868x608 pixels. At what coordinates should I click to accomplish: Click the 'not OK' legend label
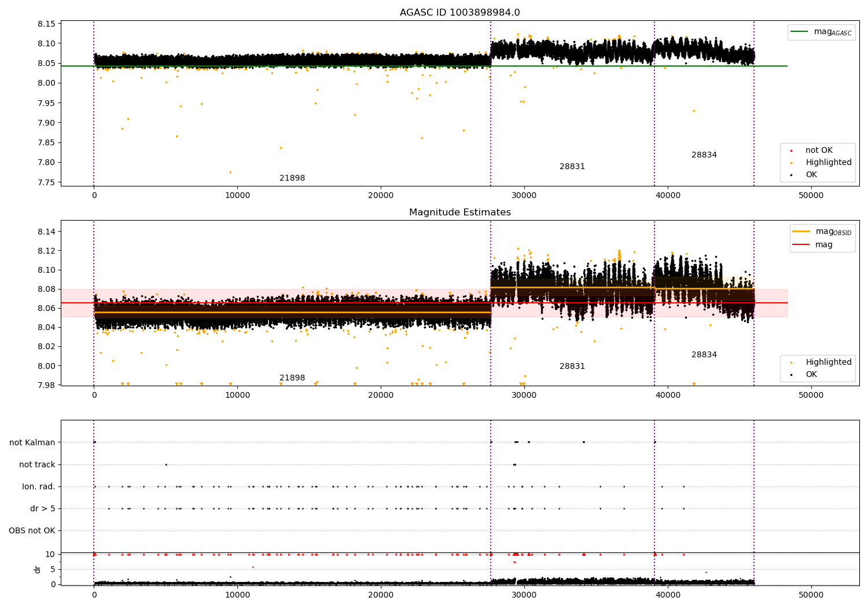pos(819,151)
